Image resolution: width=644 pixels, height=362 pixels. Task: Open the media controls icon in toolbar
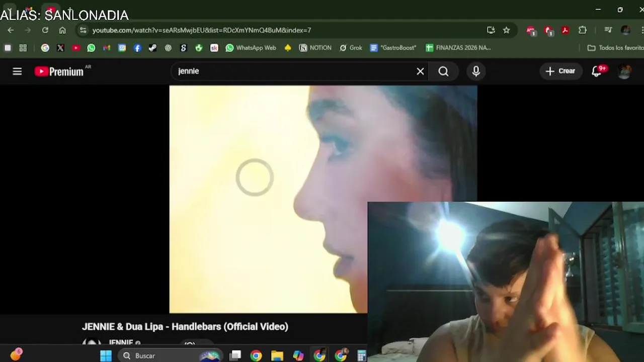click(608, 30)
